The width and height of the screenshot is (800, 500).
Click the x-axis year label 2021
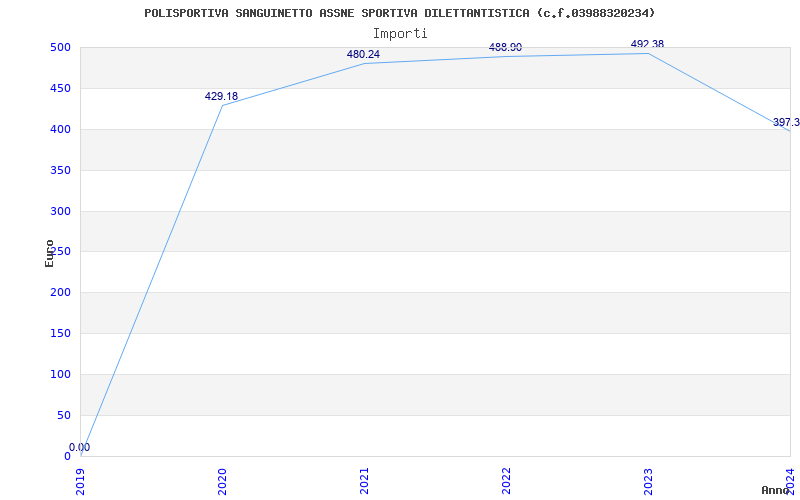pyautogui.click(x=364, y=481)
